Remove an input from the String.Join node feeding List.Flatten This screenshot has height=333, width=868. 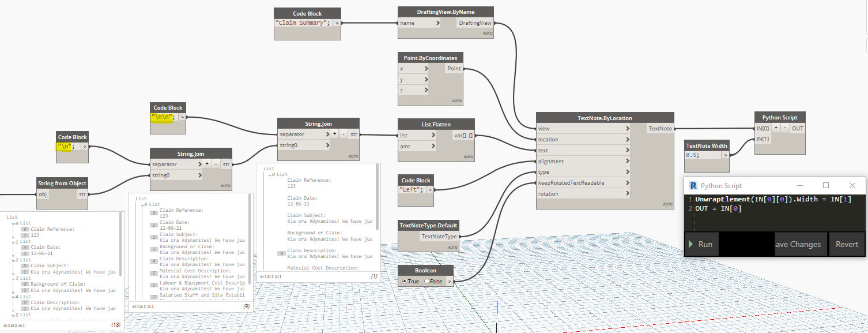pyautogui.click(x=344, y=134)
